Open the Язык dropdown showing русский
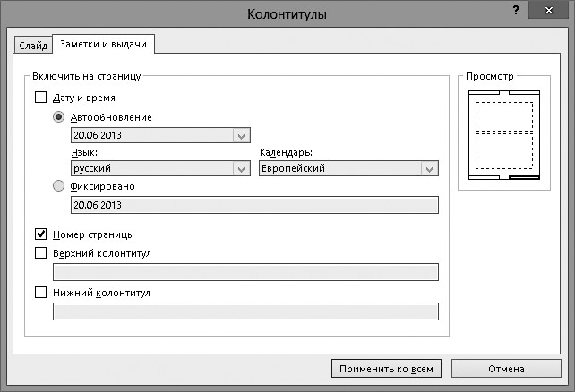This screenshot has width=575, height=392. [x=241, y=168]
